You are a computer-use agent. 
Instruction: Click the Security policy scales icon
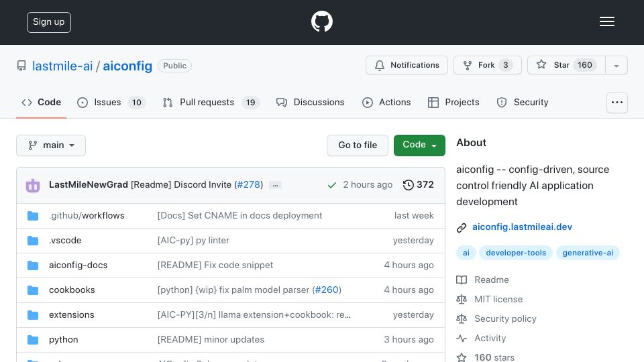(462, 319)
